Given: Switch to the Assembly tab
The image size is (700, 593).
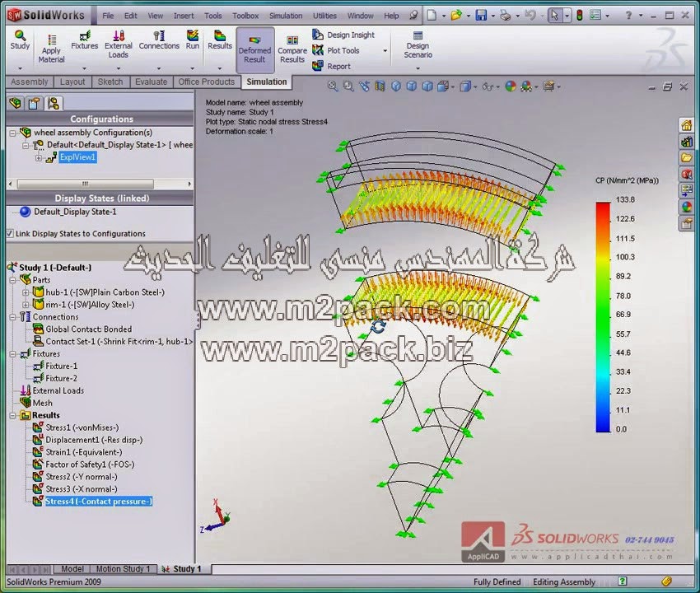Looking at the screenshot, I should [x=29, y=82].
